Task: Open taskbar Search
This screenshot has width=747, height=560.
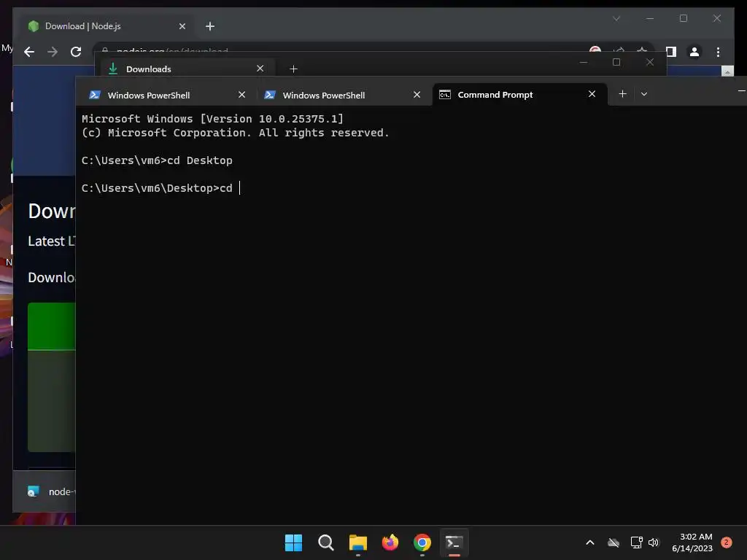Action: point(326,542)
